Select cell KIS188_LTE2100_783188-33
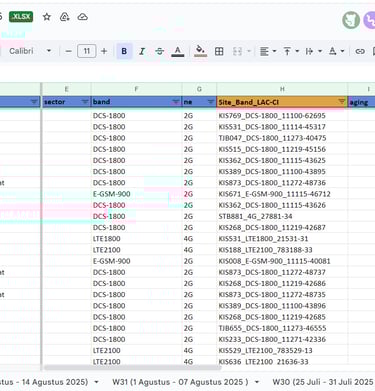Screen dimensions: 375x391 click(x=282, y=250)
